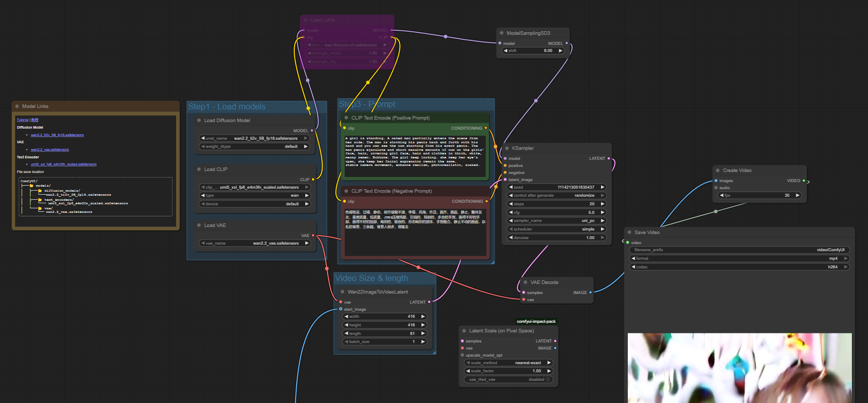Expand the bypassed Load LoRA node dot
Screen dimensions: 868x403
[x=305, y=20]
